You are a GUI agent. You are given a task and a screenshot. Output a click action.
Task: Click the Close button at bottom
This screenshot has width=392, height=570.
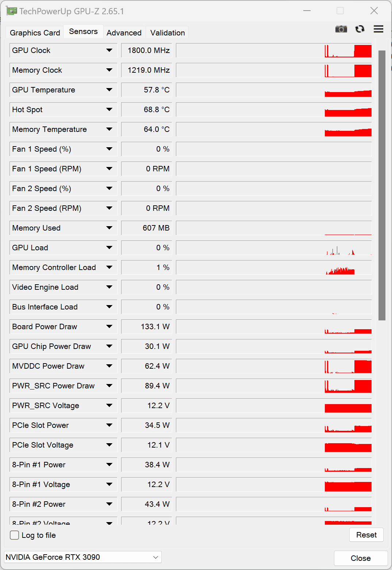coord(361,558)
